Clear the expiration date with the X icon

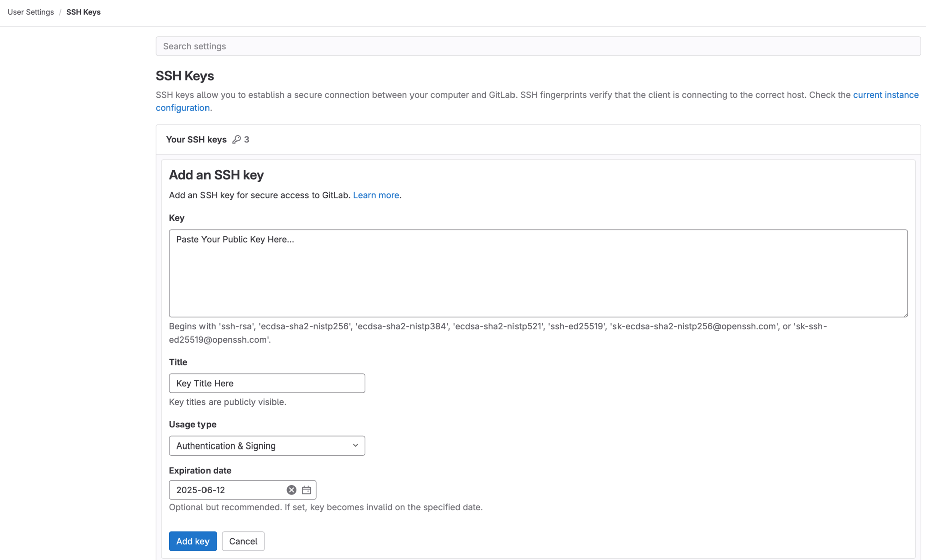point(291,490)
